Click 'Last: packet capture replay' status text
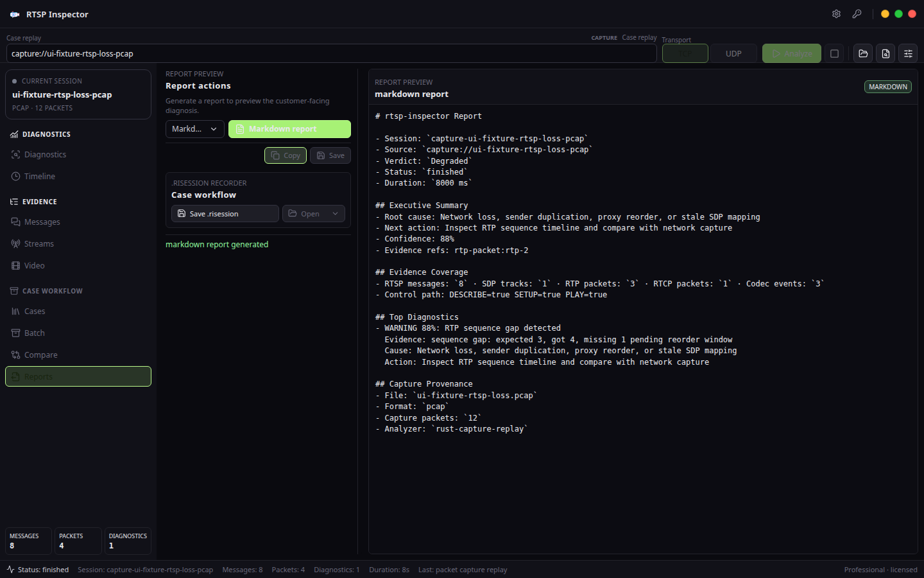The height and width of the screenshot is (578, 924). (463, 570)
